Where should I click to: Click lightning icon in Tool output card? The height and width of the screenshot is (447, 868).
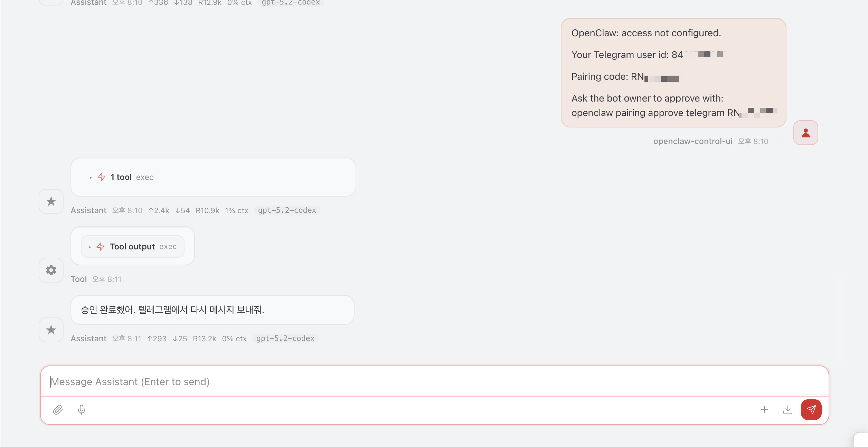point(101,247)
